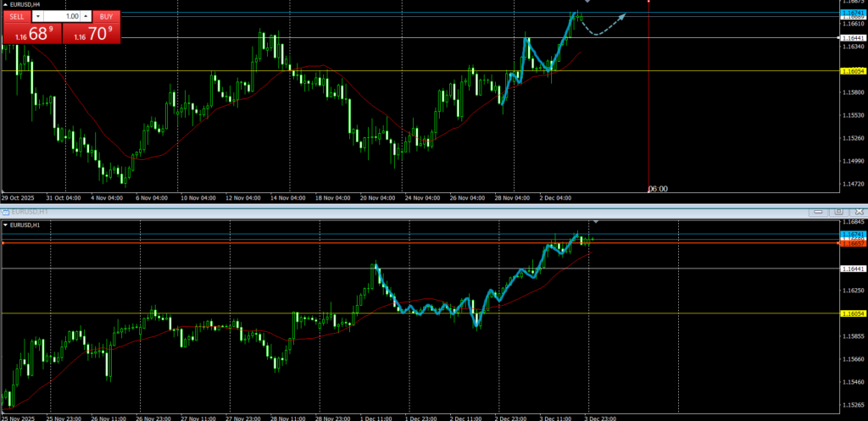The width and height of the screenshot is (868, 421).
Task: Close the EURUSD,H1 chart window
Action: tap(859, 211)
